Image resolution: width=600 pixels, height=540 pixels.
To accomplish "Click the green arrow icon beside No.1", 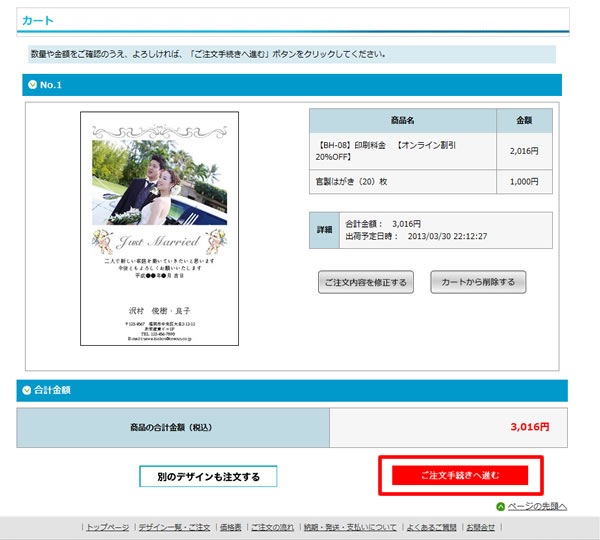I will pyautogui.click(x=33, y=85).
